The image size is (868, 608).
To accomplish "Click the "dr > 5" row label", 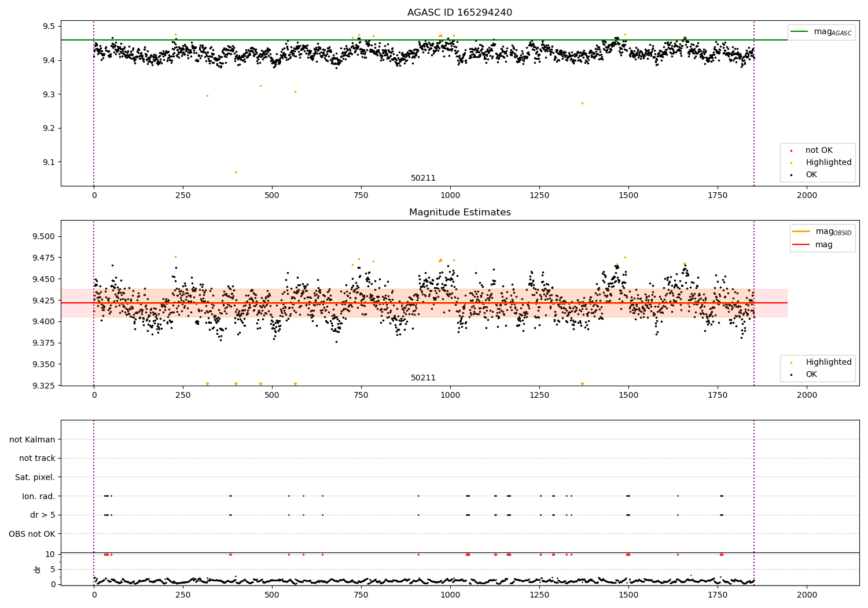I will coord(43,515).
